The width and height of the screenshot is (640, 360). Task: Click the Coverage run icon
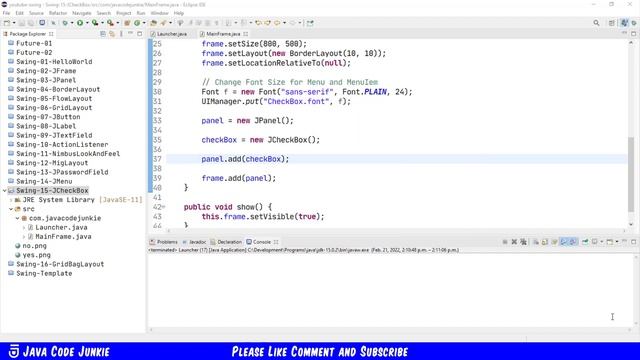point(95,23)
